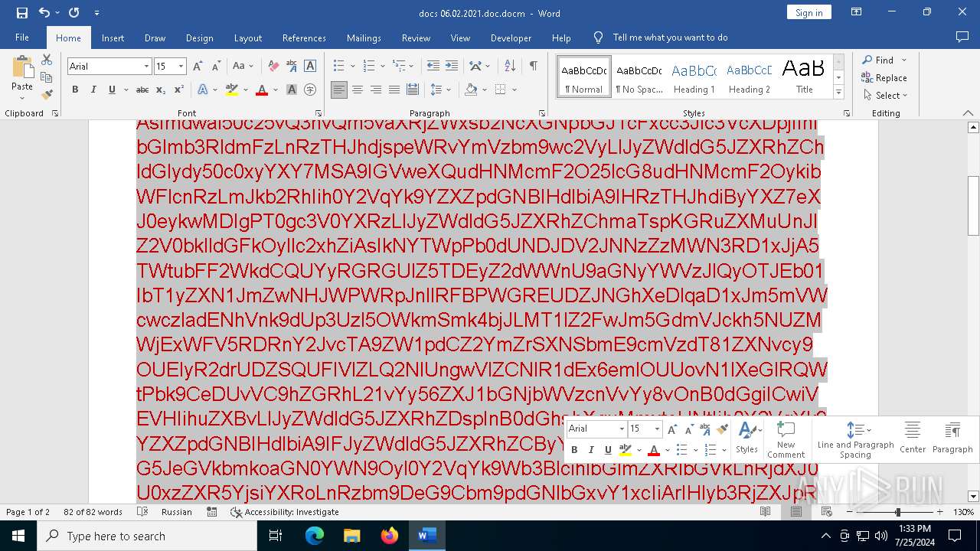Screen dimensions: 980x551
Task: Toggle Bold in the ribbon Font group
Action: [x=75, y=90]
